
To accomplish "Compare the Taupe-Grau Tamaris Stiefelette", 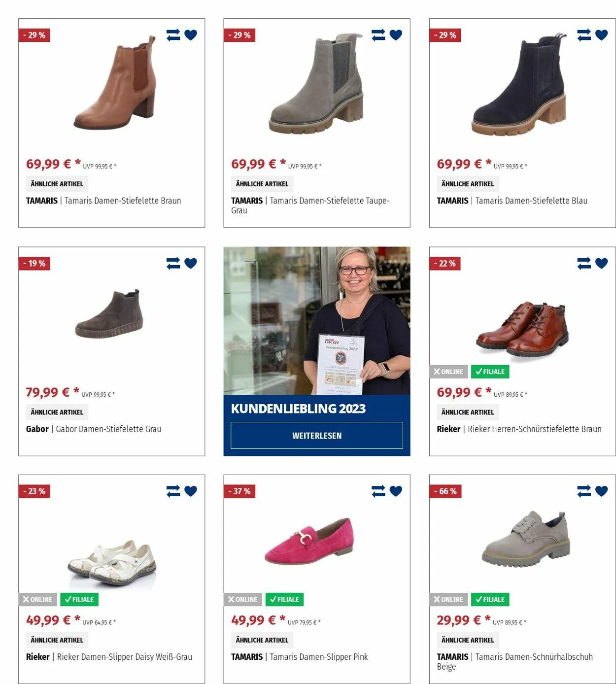I will tap(378, 35).
